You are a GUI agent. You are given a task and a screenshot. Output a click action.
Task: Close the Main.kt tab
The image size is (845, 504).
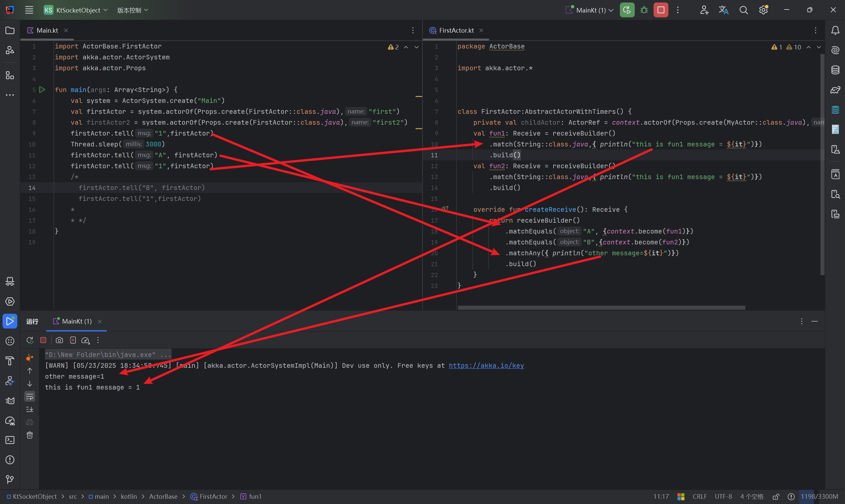click(66, 31)
